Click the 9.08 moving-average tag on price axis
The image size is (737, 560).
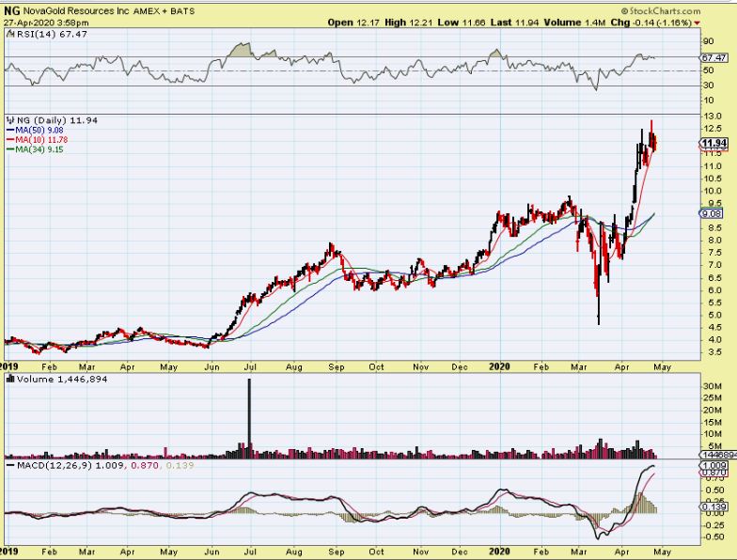click(711, 213)
